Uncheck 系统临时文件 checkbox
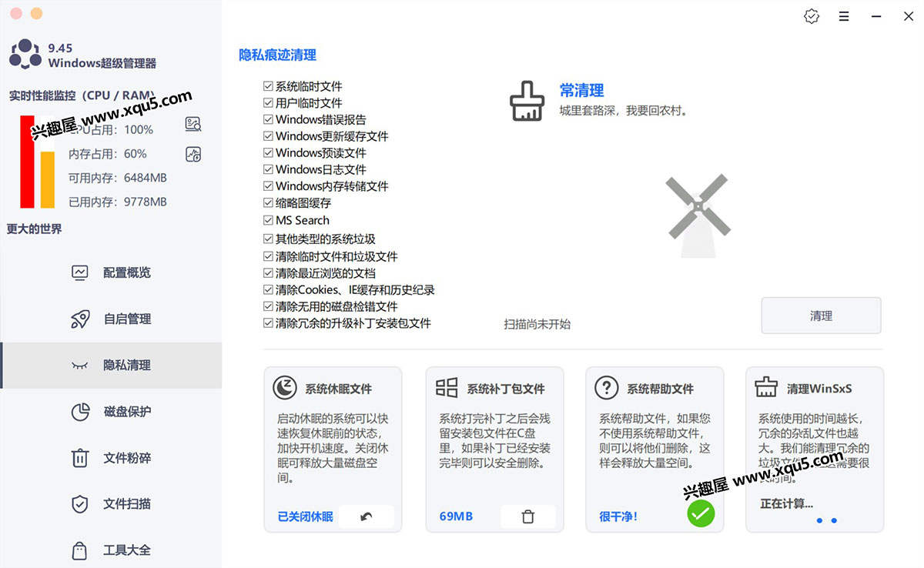The image size is (924, 568). 269,86
